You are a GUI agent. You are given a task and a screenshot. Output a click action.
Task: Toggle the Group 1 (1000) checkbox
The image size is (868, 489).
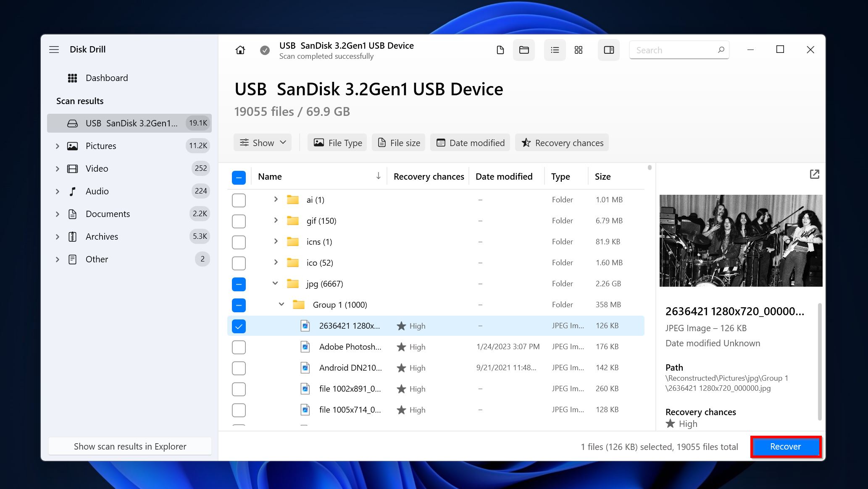tap(239, 305)
